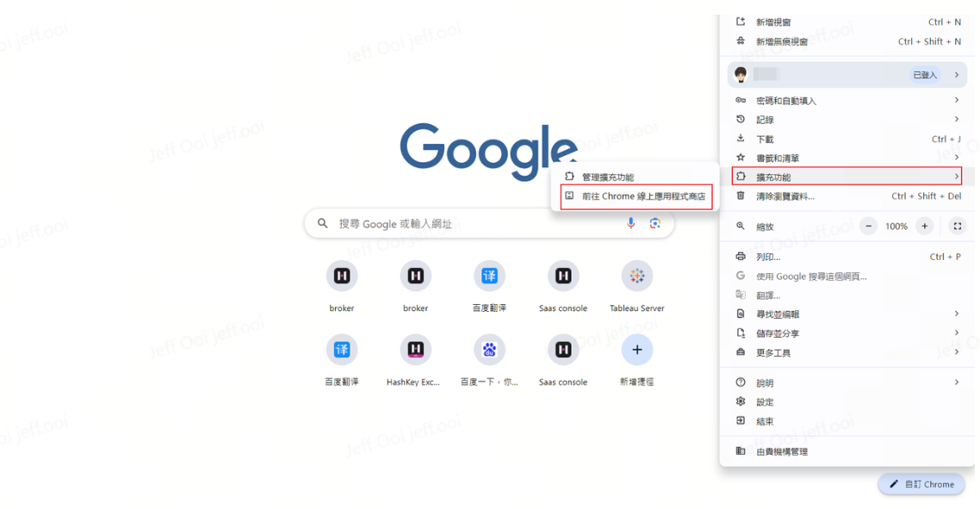980x509 pixels.
Task: Toggle fullscreen with the zoom row icon
Action: pos(957,227)
